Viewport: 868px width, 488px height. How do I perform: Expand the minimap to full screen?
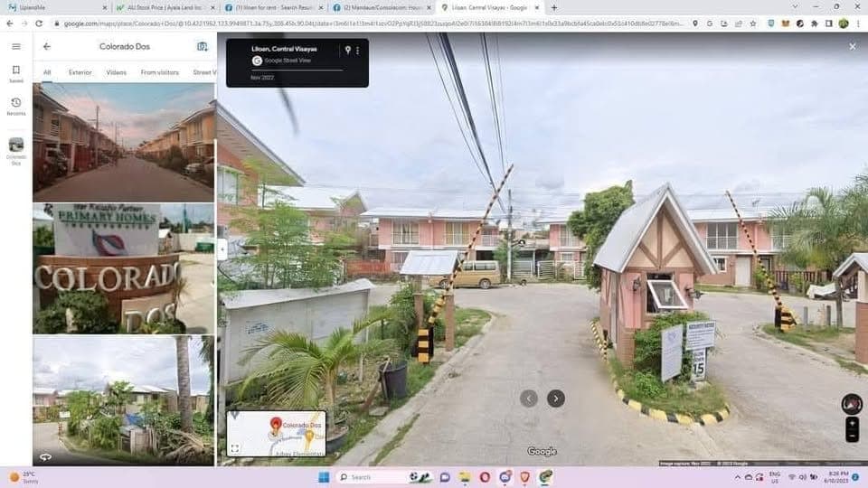pyautogui.click(x=235, y=449)
